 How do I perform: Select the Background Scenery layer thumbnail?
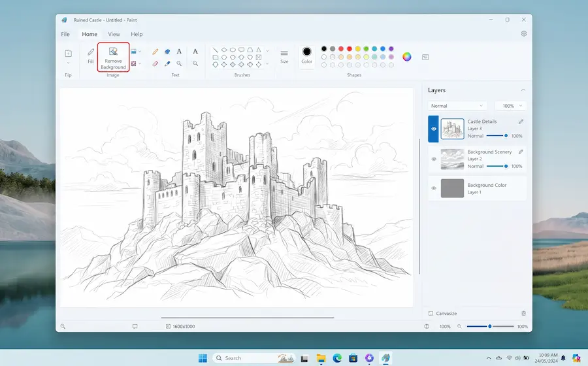pyautogui.click(x=452, y=159)
